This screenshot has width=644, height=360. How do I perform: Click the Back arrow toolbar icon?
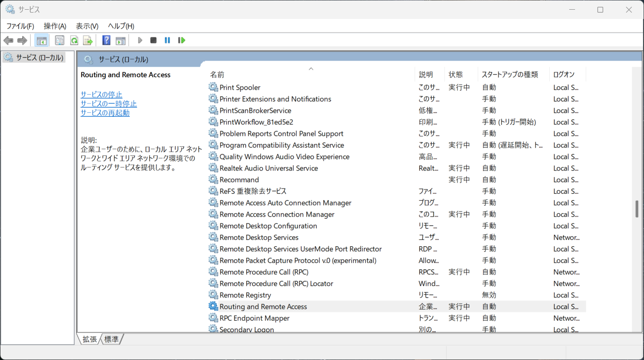click(8, 40)
